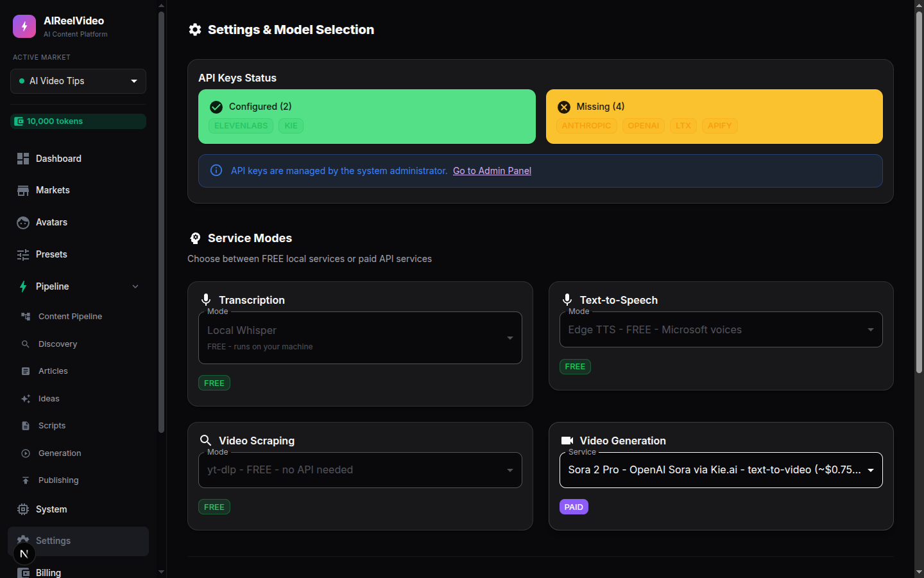Viewport: 924px width, 578px height.
Task: Open the Dashboard section
Action: 58,159
